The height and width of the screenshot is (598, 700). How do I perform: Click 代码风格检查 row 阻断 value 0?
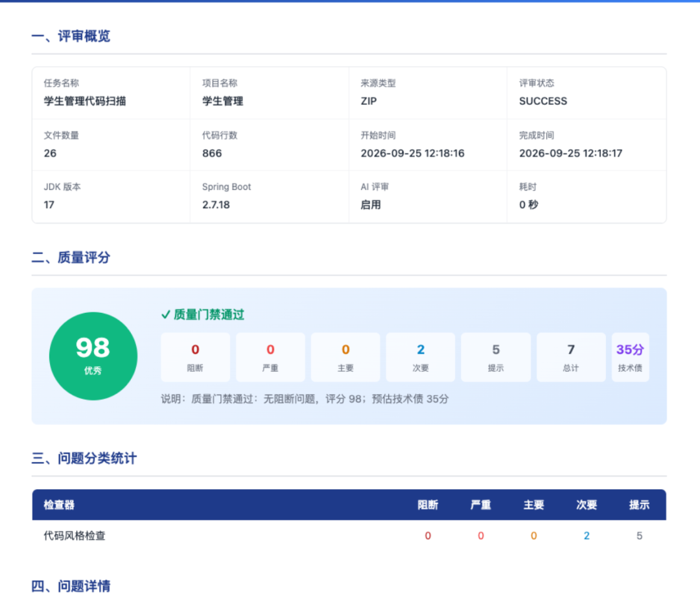[428, 536]
